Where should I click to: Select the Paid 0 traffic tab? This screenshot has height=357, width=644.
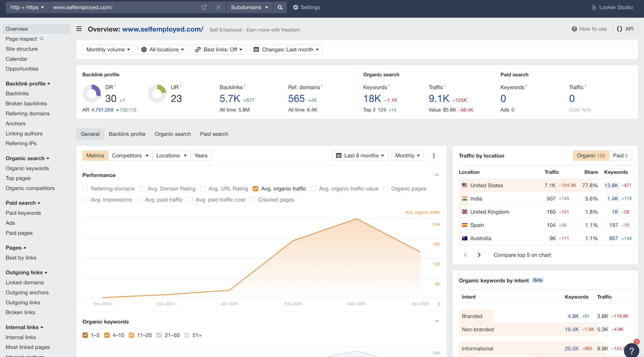click(x=620, y=156)
